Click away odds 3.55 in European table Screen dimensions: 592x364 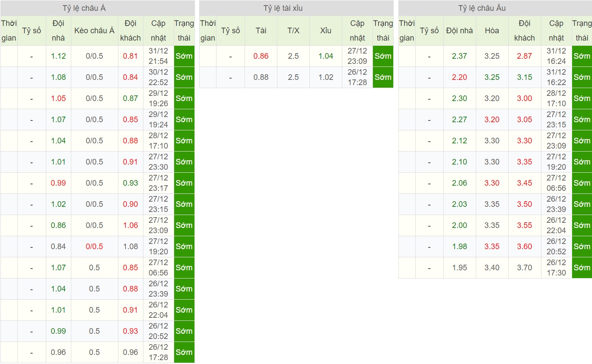click(525, 225)
